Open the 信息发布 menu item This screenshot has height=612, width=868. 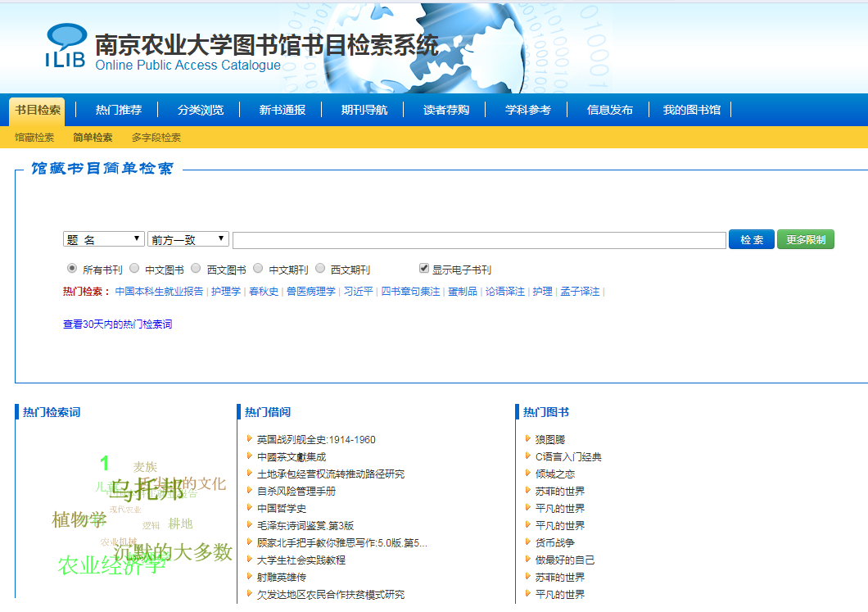click(x=610, y=111)
